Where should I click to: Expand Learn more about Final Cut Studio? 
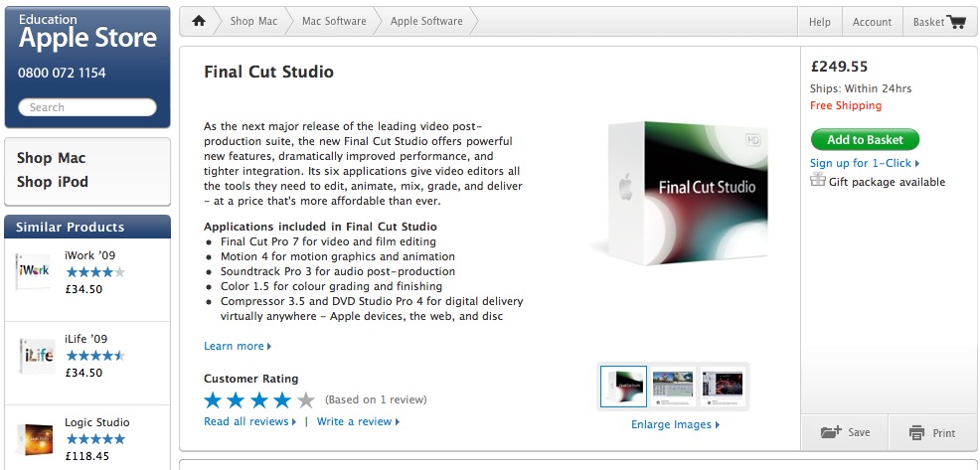[x=238, y=346]
